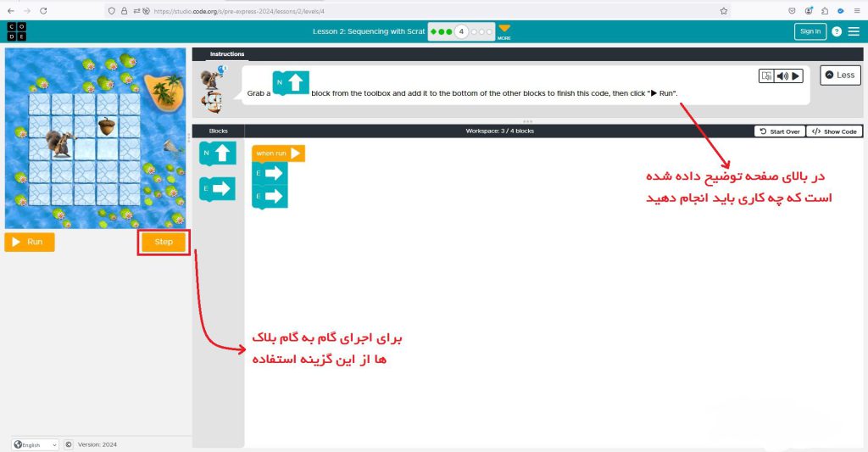Viewport: 868px width, 452px height.
Task: Select the N up-arrow block in toolbox
Action: click(x=218, y=153)
